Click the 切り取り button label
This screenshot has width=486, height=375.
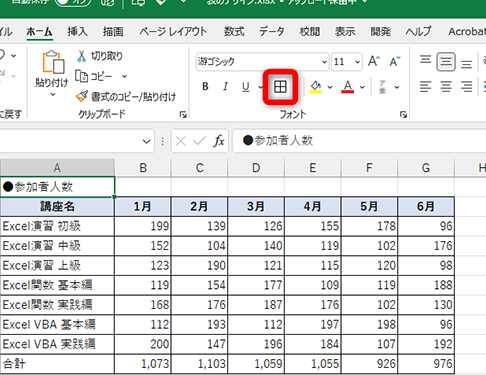pyautogui.click(x=107, y=56)
